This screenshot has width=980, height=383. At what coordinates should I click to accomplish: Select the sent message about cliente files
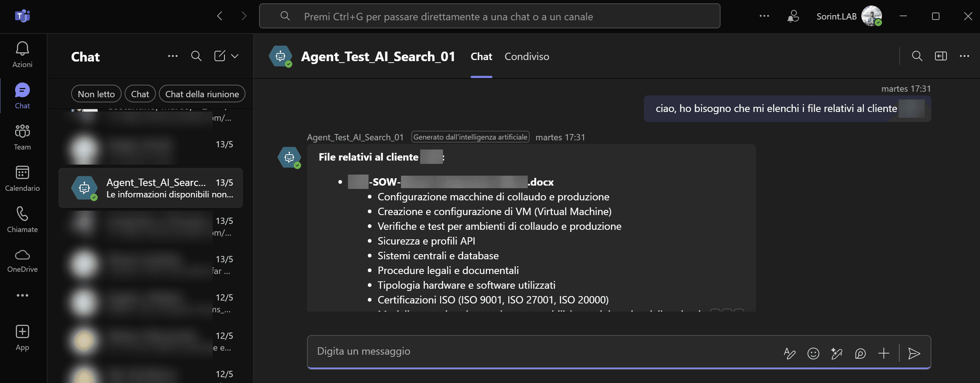pyautogui.click(x=787, y=109)
